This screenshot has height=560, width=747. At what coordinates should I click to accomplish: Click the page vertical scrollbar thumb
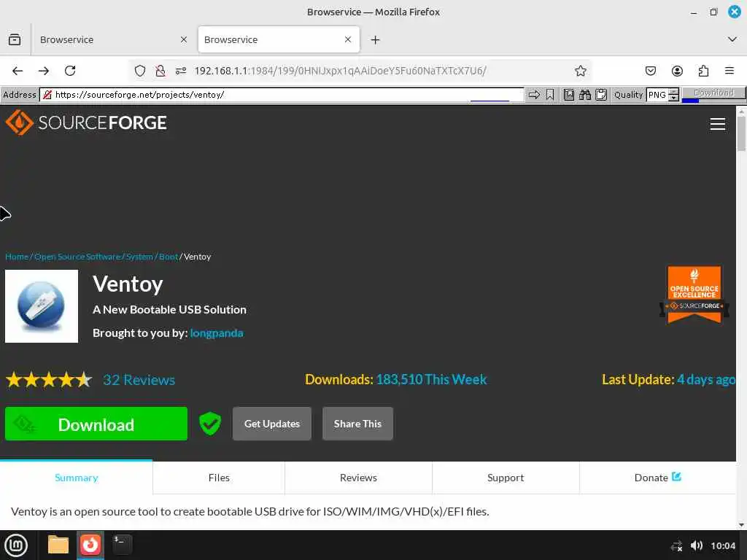(741, 134)
